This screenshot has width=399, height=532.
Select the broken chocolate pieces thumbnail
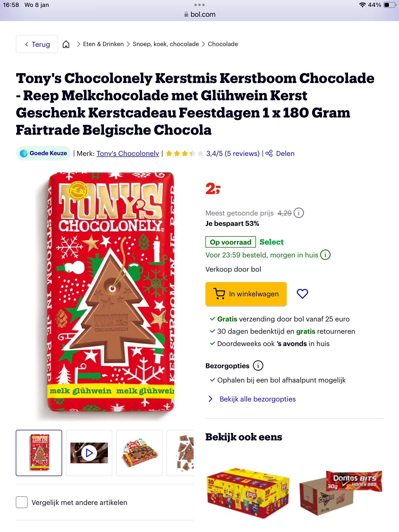tap(187, 453)
